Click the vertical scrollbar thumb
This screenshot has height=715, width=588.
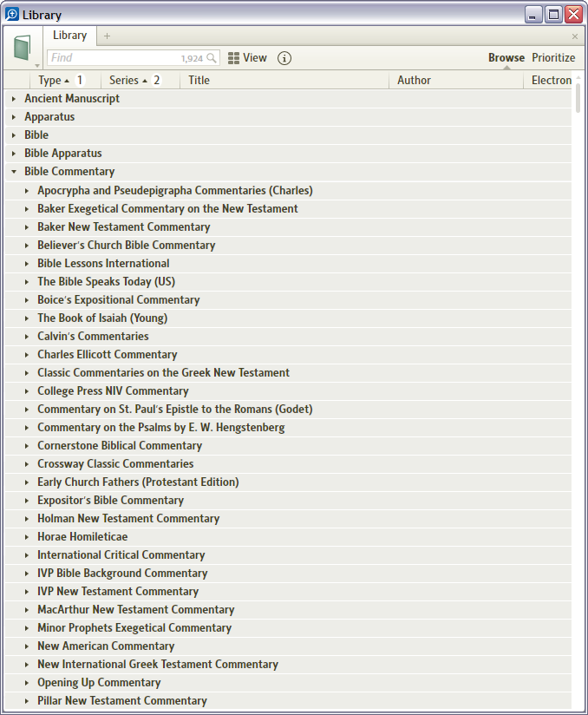click(578, 97)
